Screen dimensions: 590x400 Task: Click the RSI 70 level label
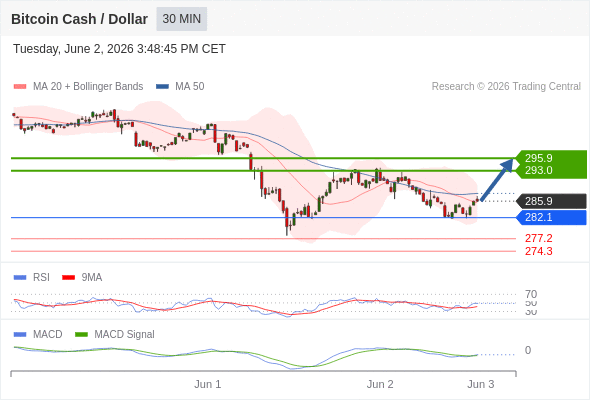[x=531, y=294]
